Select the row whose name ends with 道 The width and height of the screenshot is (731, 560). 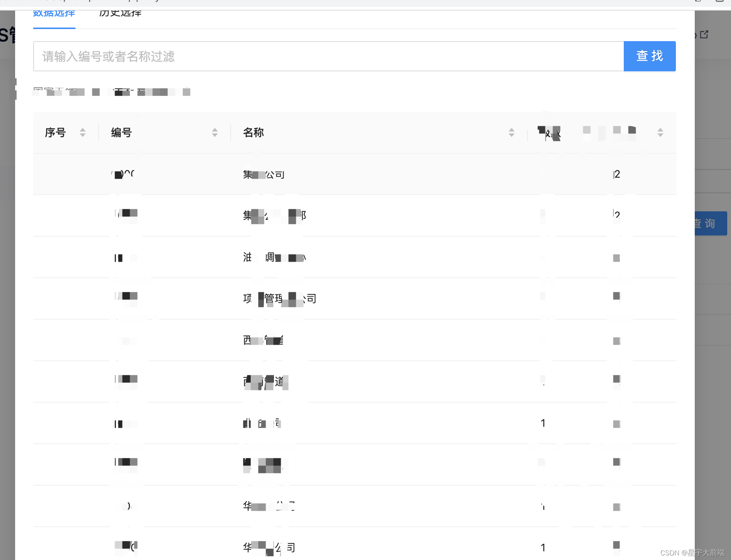click(264, 382)
